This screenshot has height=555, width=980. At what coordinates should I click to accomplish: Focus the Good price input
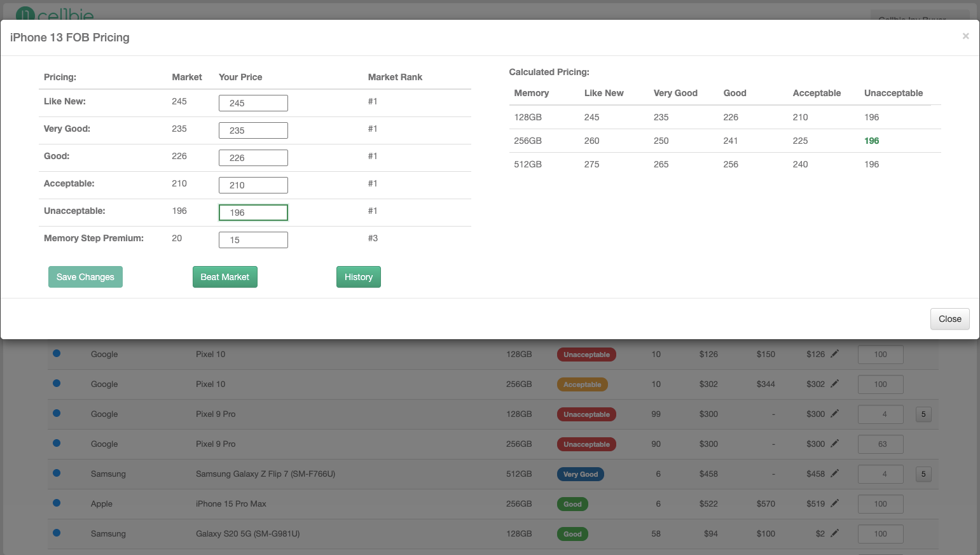pyautogui.click(x=253, y=158)
